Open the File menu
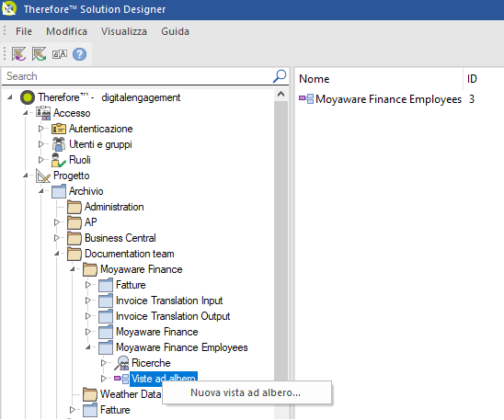 (24, 31)
